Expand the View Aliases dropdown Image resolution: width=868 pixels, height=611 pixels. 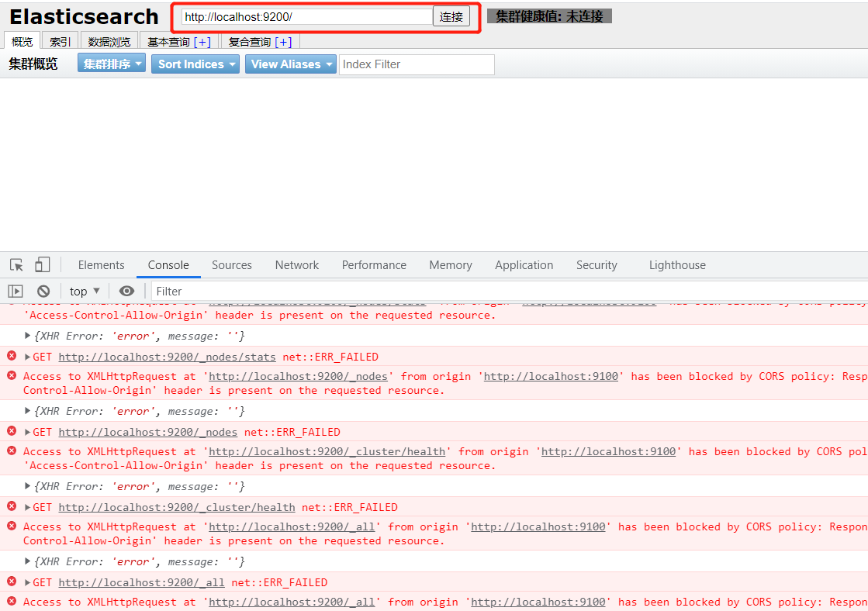point(290,64)
